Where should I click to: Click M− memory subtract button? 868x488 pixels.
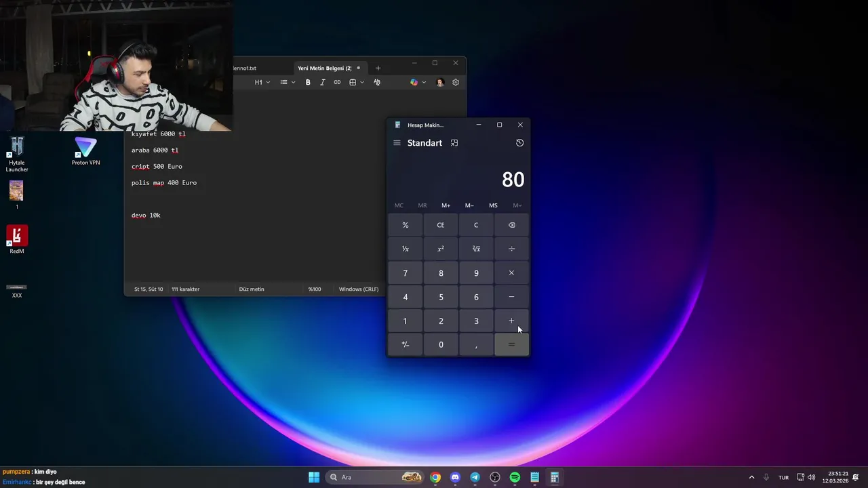[x=469, y=205]
